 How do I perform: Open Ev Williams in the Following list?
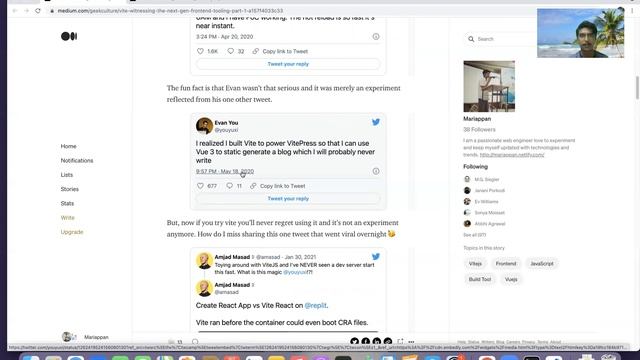486,201
